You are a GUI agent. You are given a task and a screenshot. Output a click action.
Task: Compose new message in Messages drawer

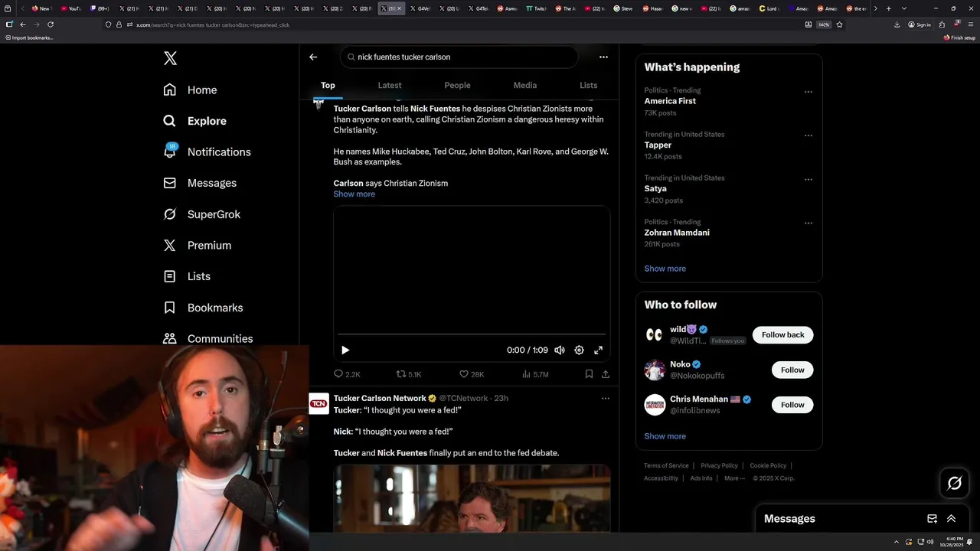point(932,519)
